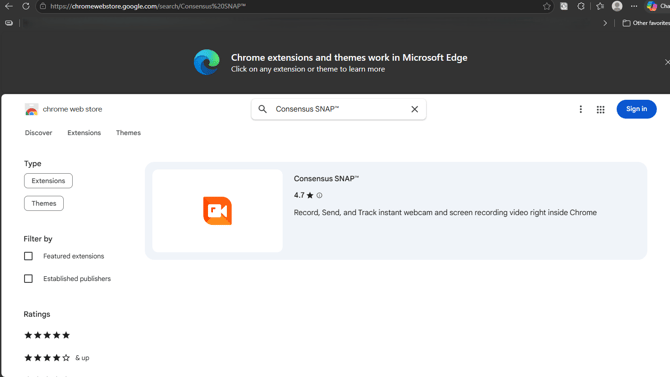
Task: Click the chrome web store title text
Action: pos(72,109)
